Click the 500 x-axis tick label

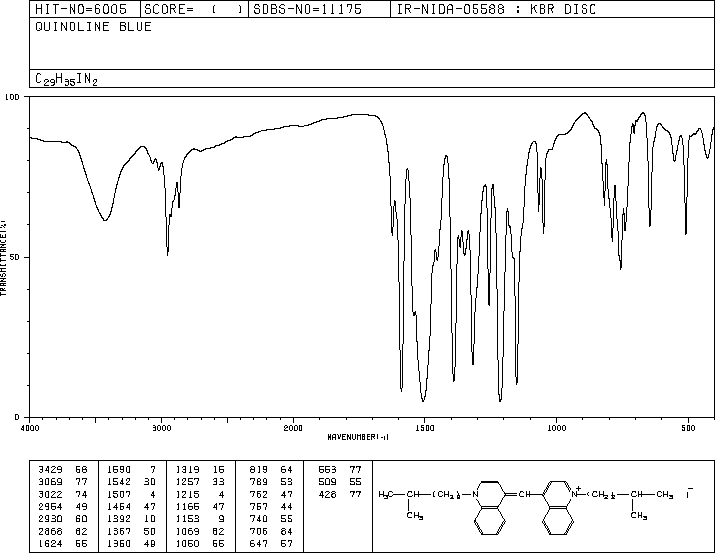tap(688, 428)
